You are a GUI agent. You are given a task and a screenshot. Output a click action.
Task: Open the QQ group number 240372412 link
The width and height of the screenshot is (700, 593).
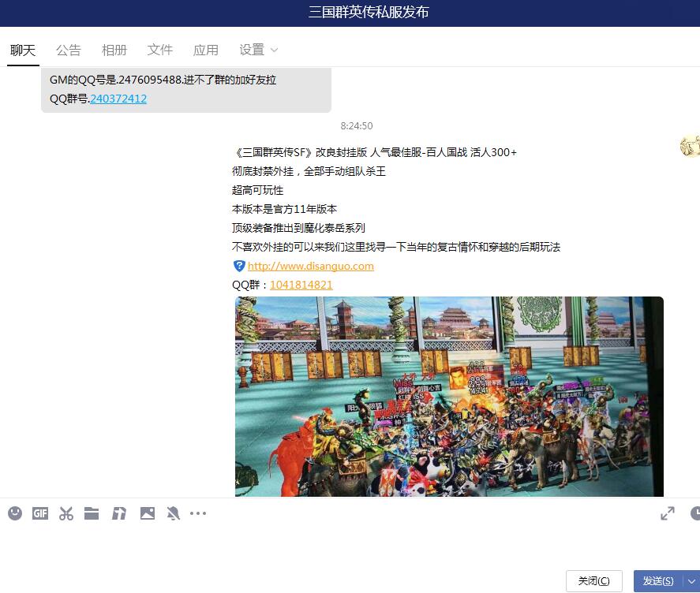pos(118,99)
